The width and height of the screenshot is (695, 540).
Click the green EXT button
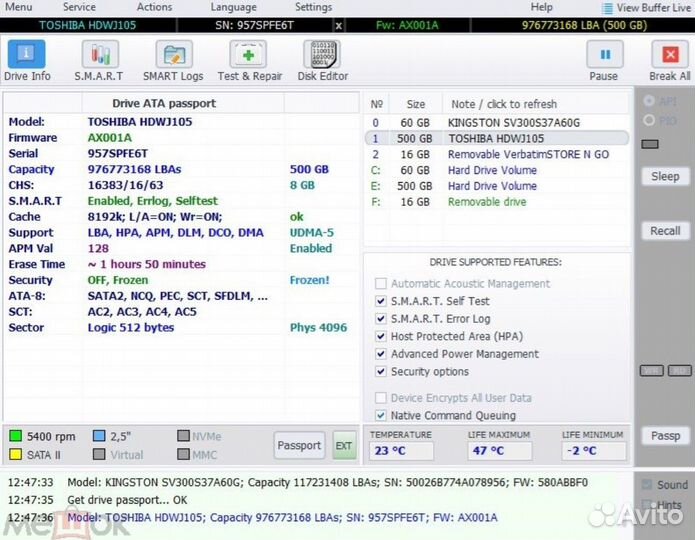(x=344, y=445)
